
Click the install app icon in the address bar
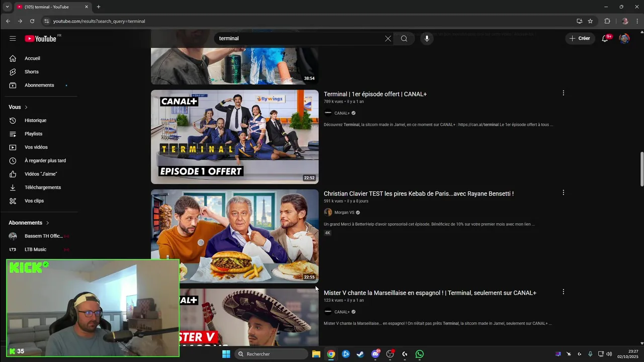(x=580, y=21)
